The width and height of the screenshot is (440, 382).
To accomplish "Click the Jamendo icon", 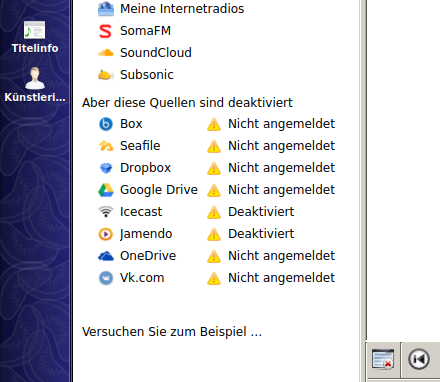I will click(106, 234).
